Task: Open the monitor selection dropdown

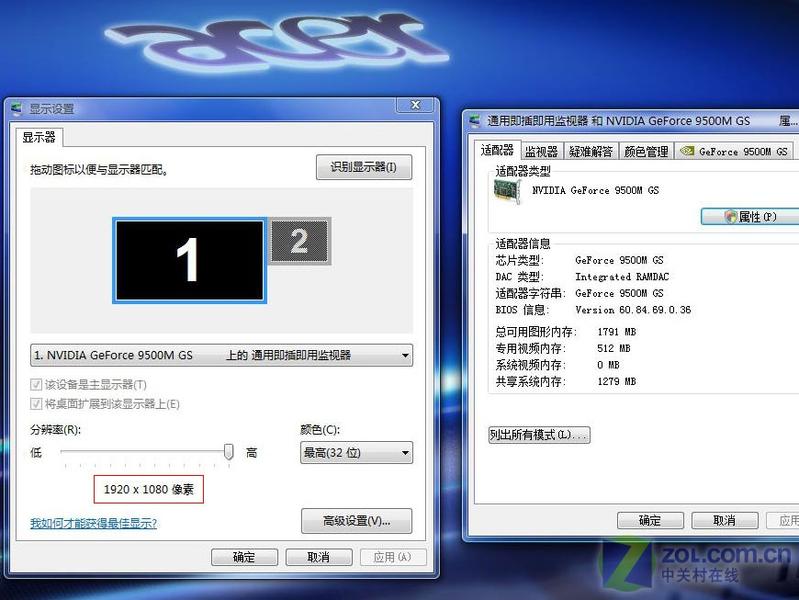Action: [x=221, y=355]
